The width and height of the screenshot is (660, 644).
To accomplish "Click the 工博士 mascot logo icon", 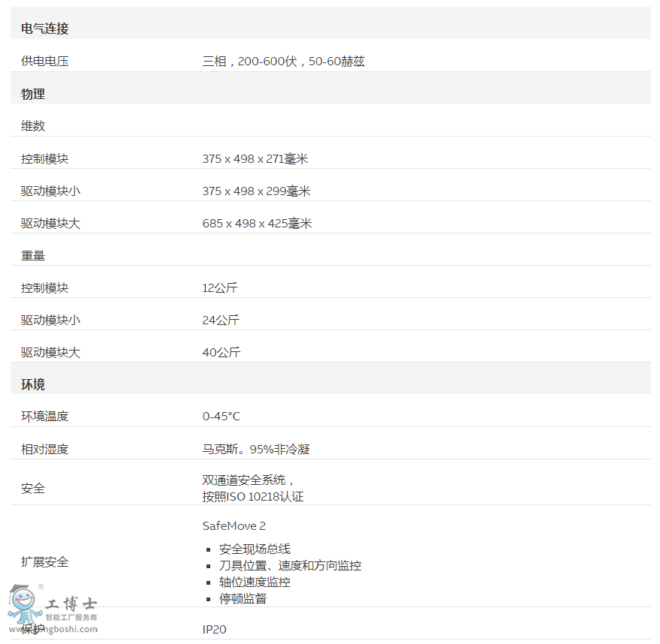I will coord(23,604).
